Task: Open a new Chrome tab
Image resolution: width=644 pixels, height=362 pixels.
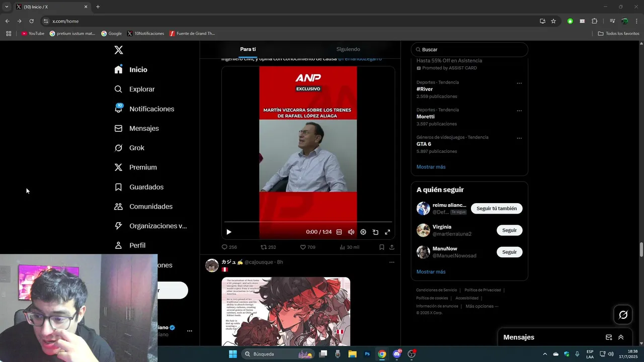Action: 98,7
